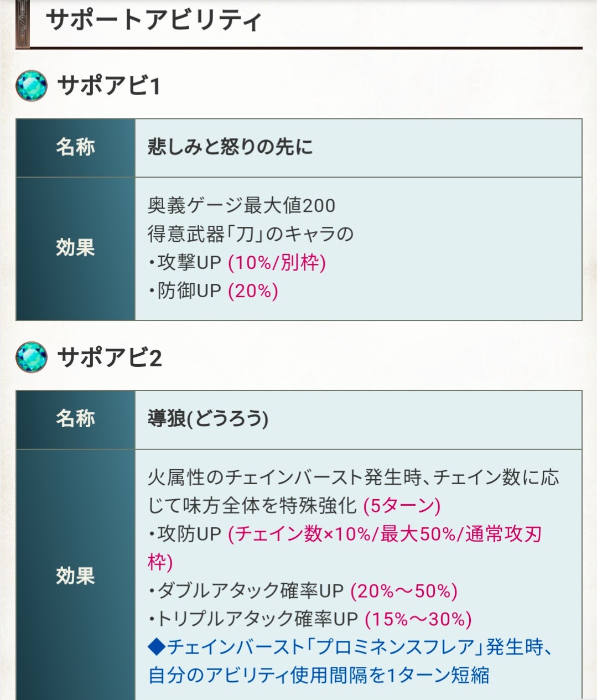The width and height of the screenshot is (597, 700).
Task: Select the ability name 悲しみと怒りの先に
Action: pyautogui.click(x=230, y=147)
